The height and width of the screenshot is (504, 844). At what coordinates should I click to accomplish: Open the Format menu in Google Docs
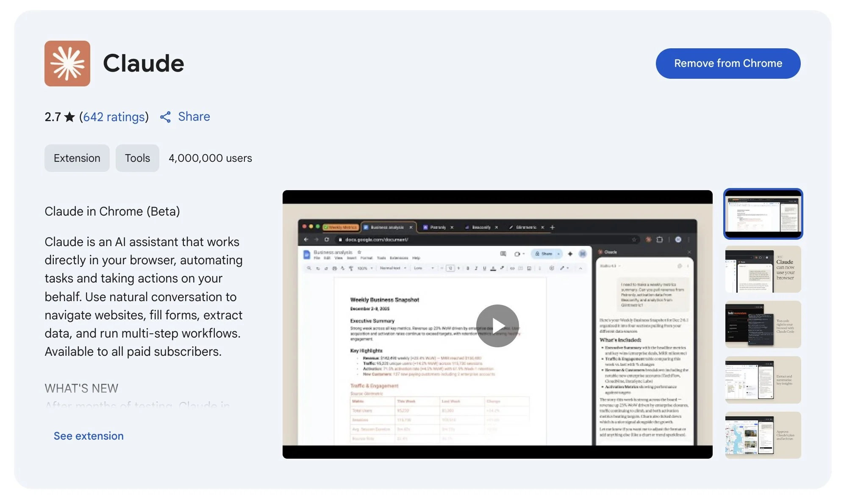point(366,258)
